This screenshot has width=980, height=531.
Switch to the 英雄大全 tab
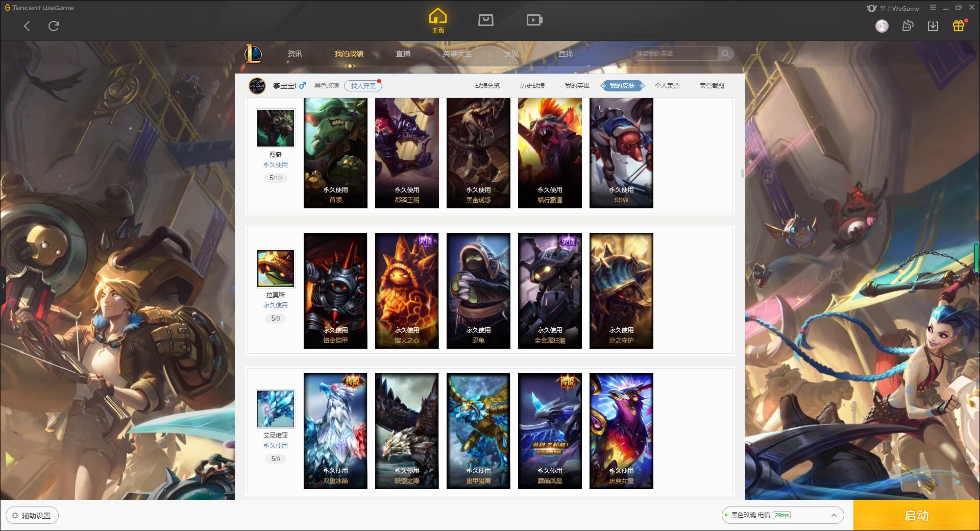[457, 54]
